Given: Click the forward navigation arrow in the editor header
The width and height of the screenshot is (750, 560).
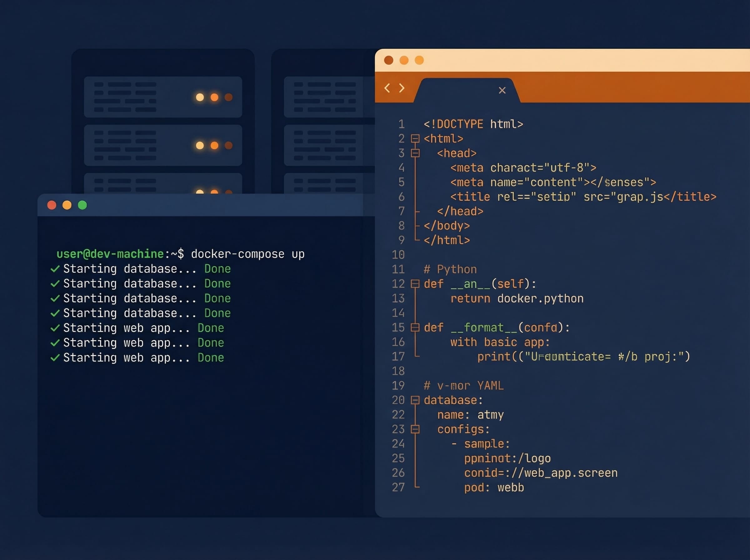Looking at the screenshot, I should [402, 88].
